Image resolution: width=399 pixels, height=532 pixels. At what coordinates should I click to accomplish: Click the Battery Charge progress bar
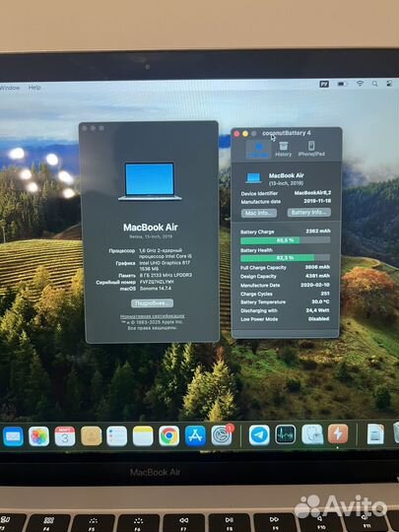tap(285, 240)
